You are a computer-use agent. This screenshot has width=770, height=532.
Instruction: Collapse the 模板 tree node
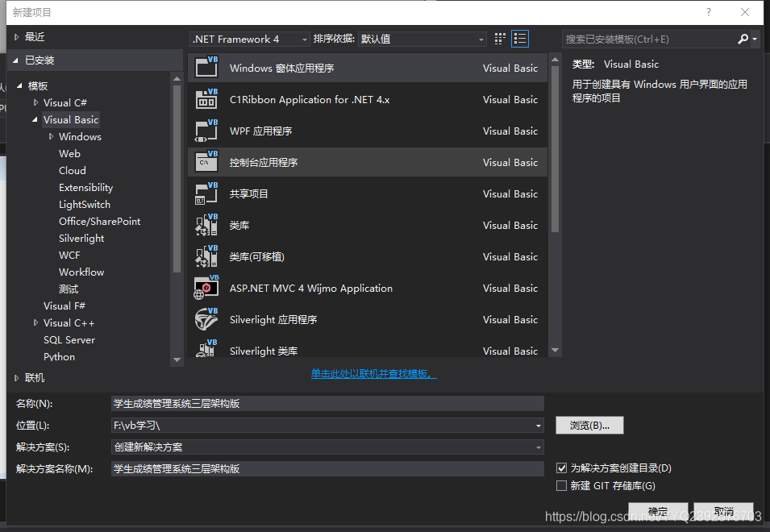point(19,86)
